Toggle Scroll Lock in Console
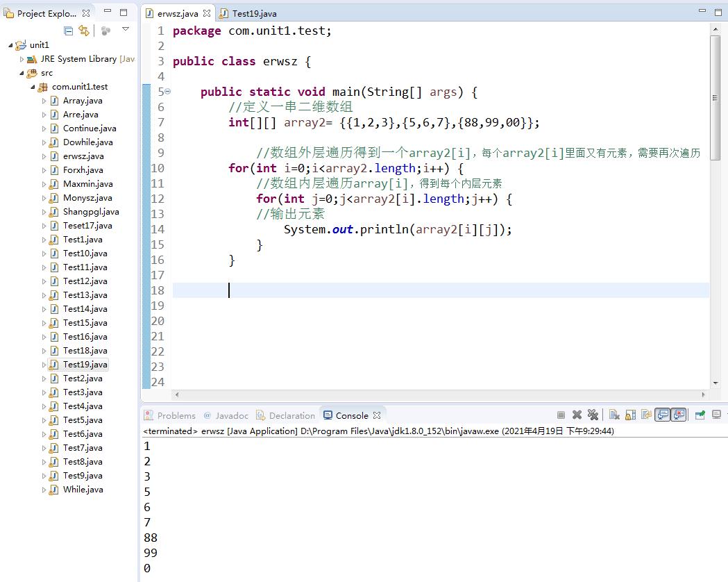Viewport: 728px width, 582px height. tap(631, 415)
